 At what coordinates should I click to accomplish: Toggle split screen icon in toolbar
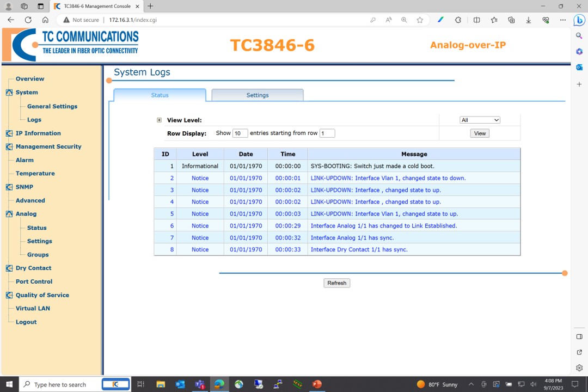click(x=476, y=20)
